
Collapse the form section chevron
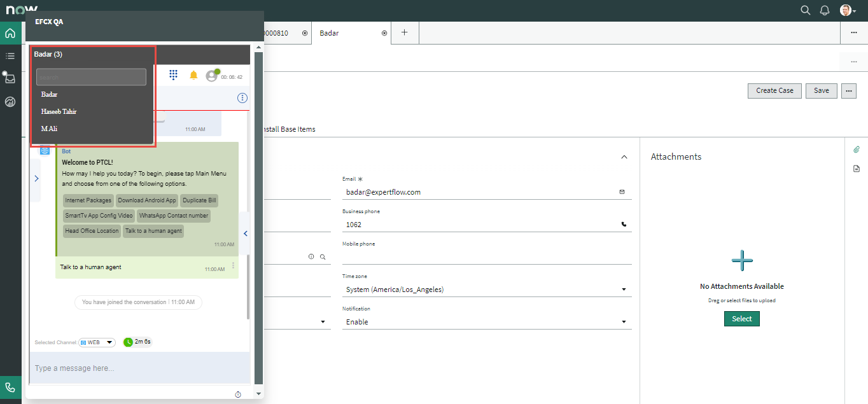[x=624, y=157]
